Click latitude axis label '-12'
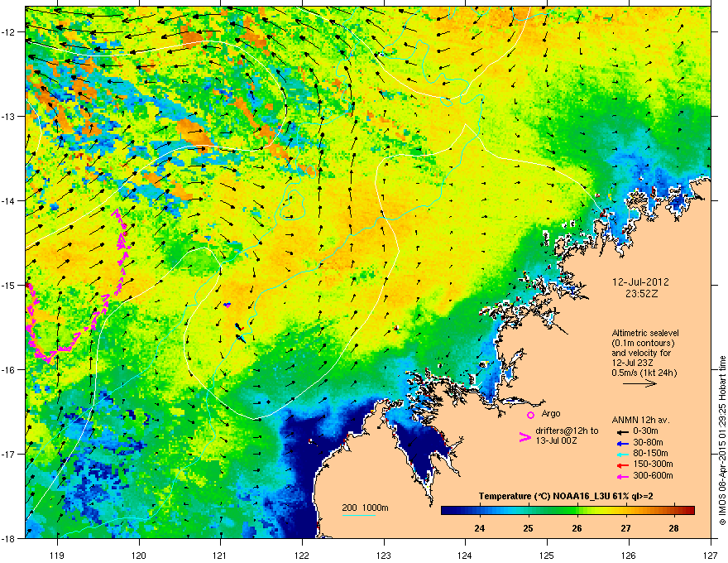This screenshot has height=563, width=728. (x=9, y=32)
